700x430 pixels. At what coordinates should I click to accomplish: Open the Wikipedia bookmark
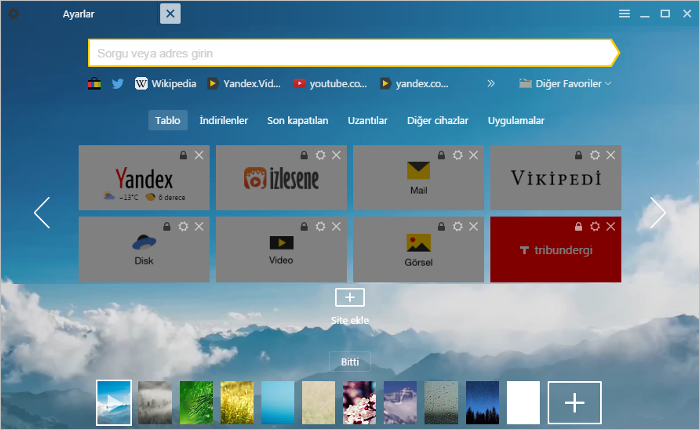point(166,83)
